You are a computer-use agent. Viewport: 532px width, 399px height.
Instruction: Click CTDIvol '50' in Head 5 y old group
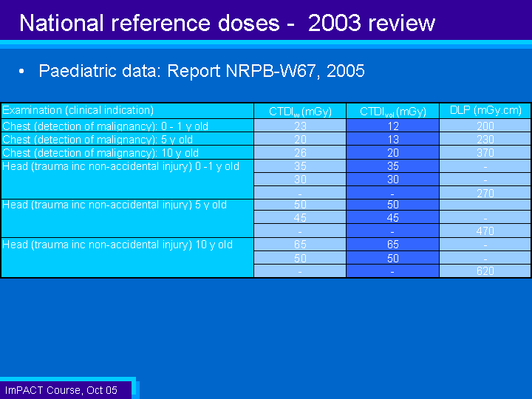coord(393,205)
